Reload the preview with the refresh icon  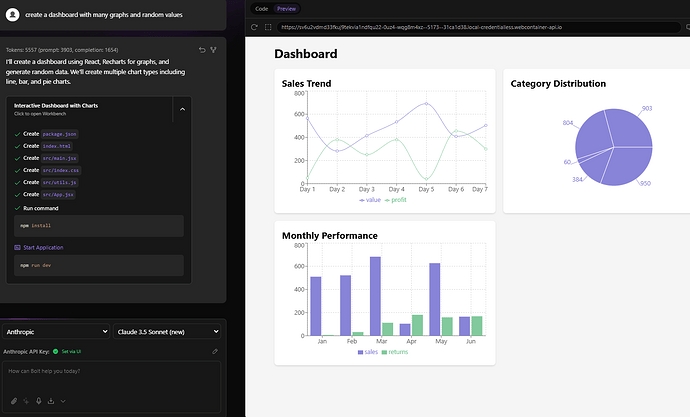tap(255, 26)
